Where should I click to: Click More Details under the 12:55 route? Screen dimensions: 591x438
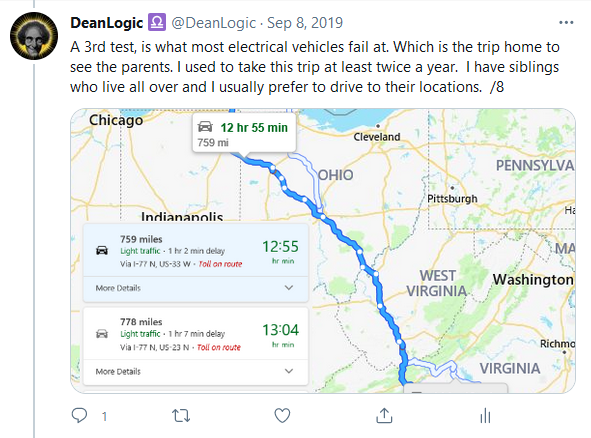point(118,288)
